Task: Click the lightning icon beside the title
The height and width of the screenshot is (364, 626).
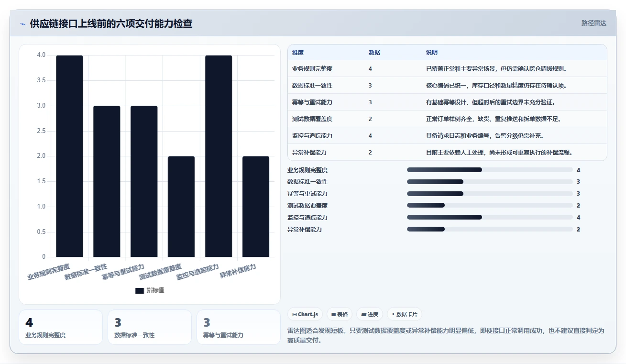Action: [22, 24]
